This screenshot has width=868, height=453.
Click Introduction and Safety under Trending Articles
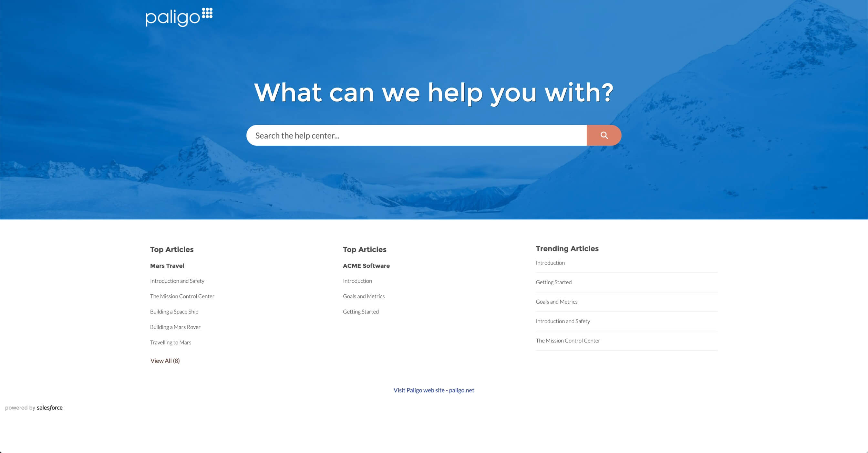[x=563, y=321]
